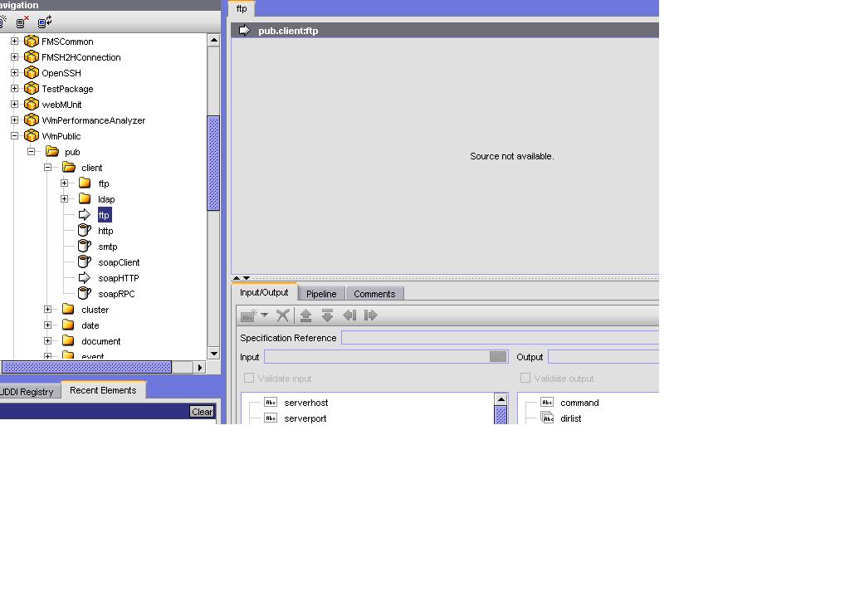Select the soapClient service label
This screenshot has width=850, height=616.
point(119,262)
